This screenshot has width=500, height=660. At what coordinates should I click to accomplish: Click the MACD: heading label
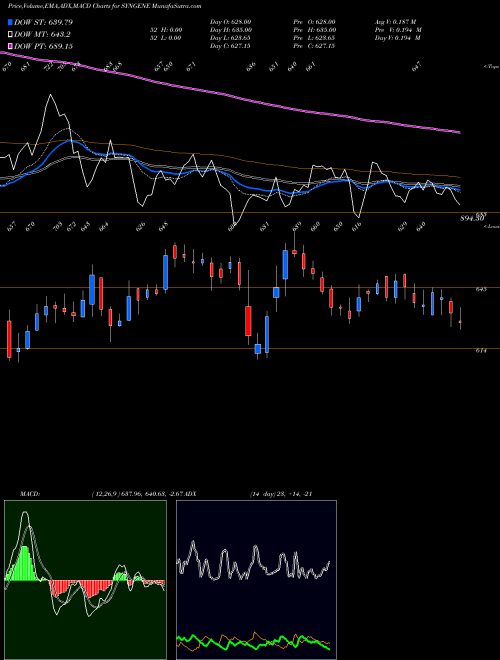point(30,494)
